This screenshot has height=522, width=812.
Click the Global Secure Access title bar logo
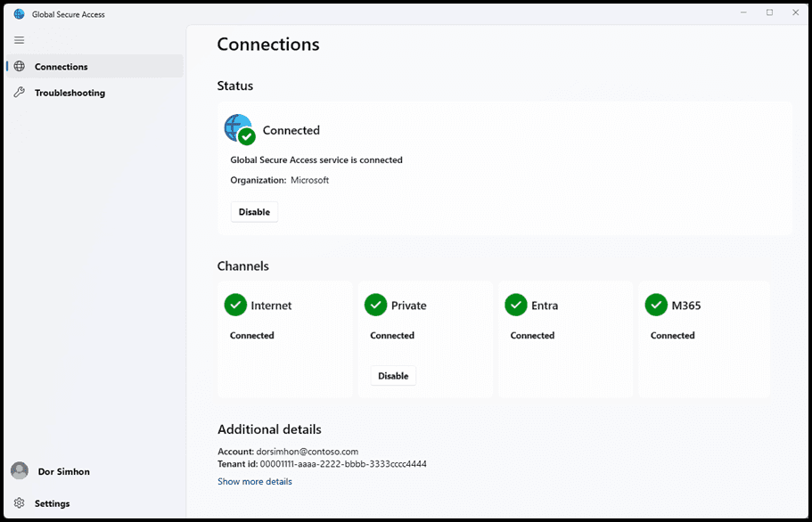point(19,14)
